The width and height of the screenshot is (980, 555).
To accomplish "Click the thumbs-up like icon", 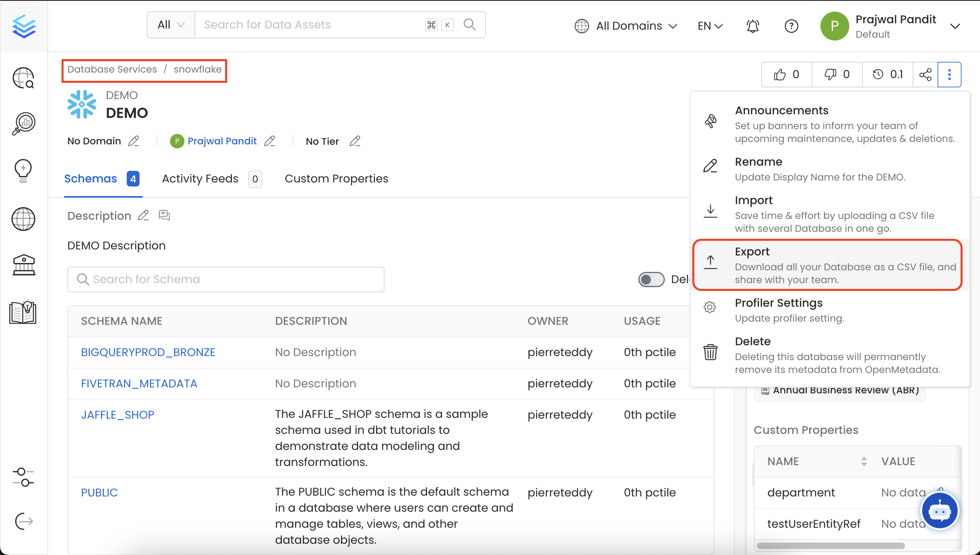I will click(780, 75).
